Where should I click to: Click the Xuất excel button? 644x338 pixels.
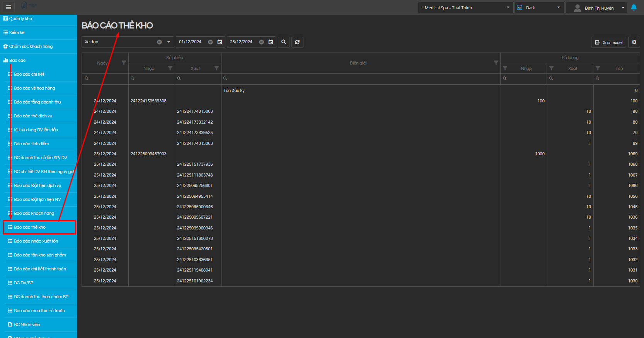(608, 42)
